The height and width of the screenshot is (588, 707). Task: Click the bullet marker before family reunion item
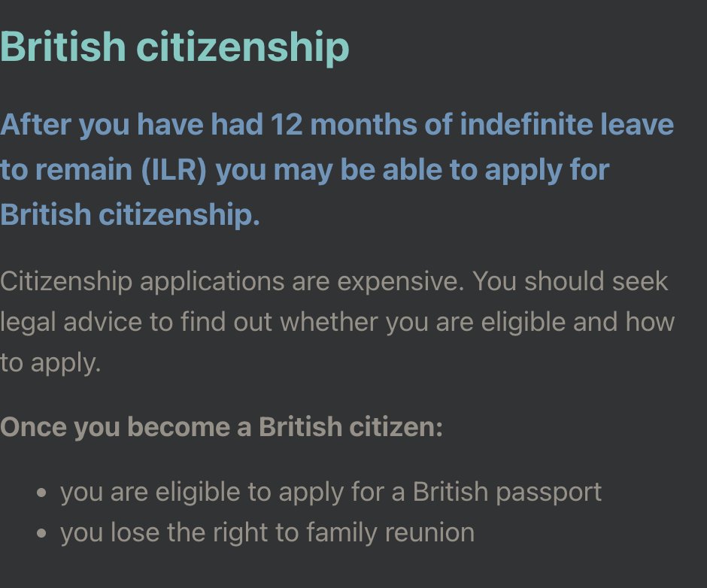(41, 533)
